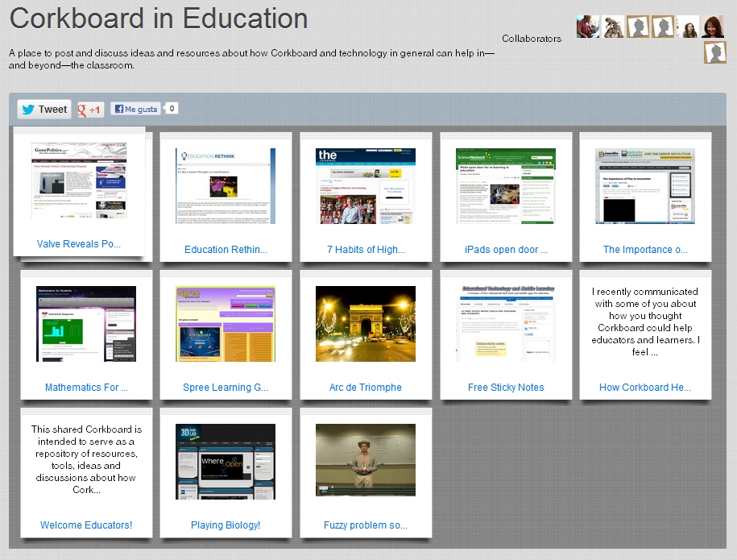This screenshot has width=737, height=560.
Task: Click the Mathematics For thumbnail image
Action: pyautogui.click(x=86, y=324)
